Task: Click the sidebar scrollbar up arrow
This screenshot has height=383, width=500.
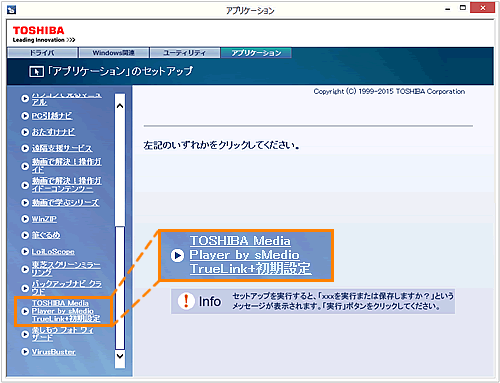Action: click(x=120, y=106)
